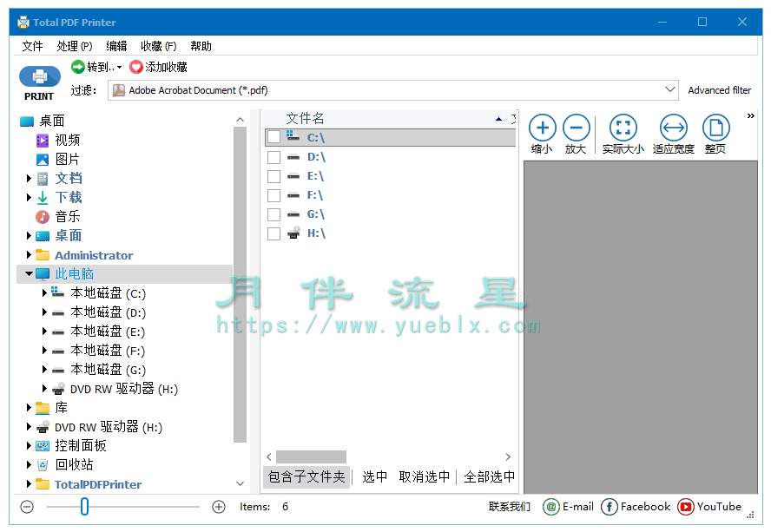The image size is (771, 532).
Task: Click the E-mail @ icon
Action: click(x=551, y=507)
